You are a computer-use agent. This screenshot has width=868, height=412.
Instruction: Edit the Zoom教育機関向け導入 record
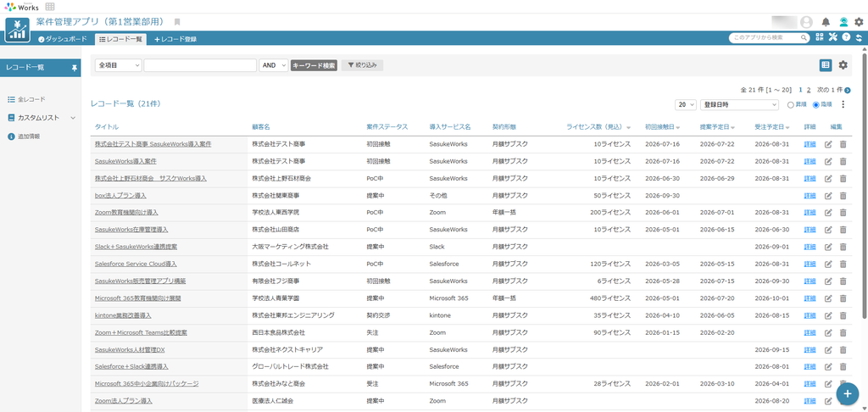point(828,213)
